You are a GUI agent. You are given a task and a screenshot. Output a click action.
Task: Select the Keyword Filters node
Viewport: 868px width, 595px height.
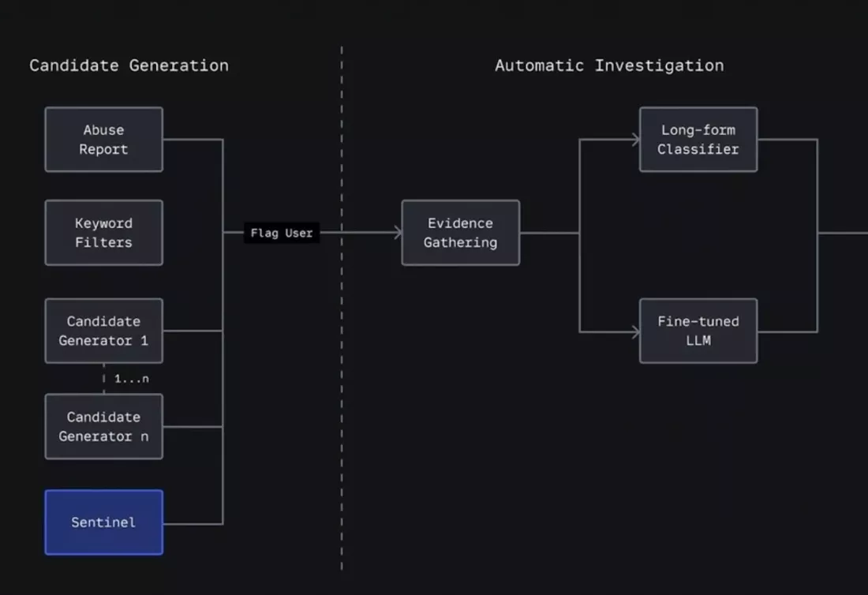[103, 233]
